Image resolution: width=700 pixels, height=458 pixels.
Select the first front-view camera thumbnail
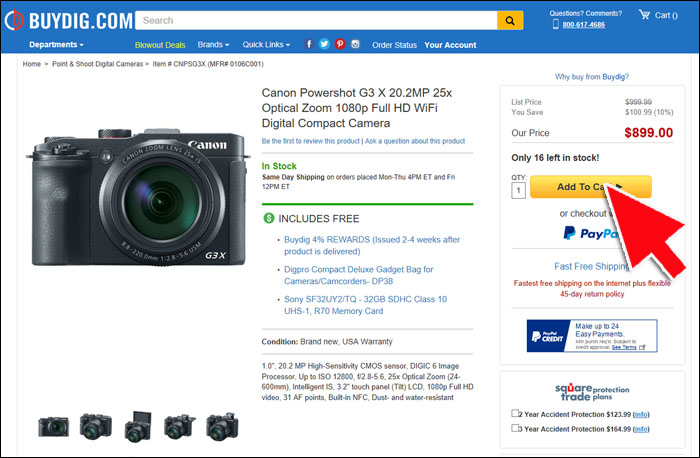click(x=54, y=426)
